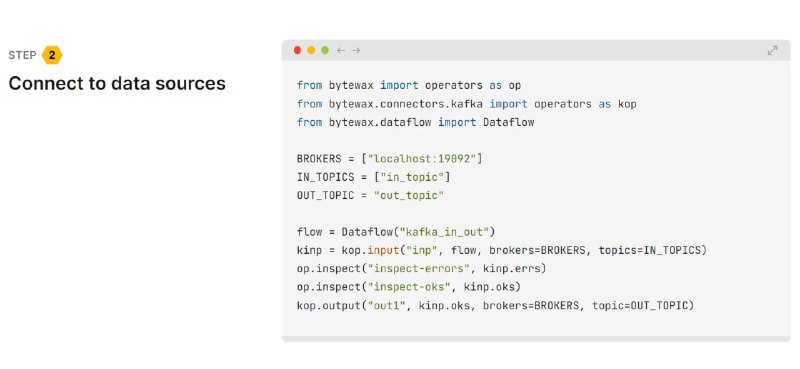This screenshot has width=800, height=369.
Task: Click the line "from bytewax.dataflow import Dataflow"
Action: pyautogui.click(x=415, y=122)
